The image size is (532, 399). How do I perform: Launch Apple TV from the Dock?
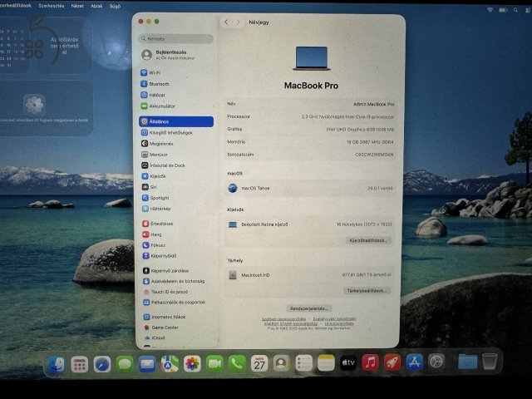point(348,362)
